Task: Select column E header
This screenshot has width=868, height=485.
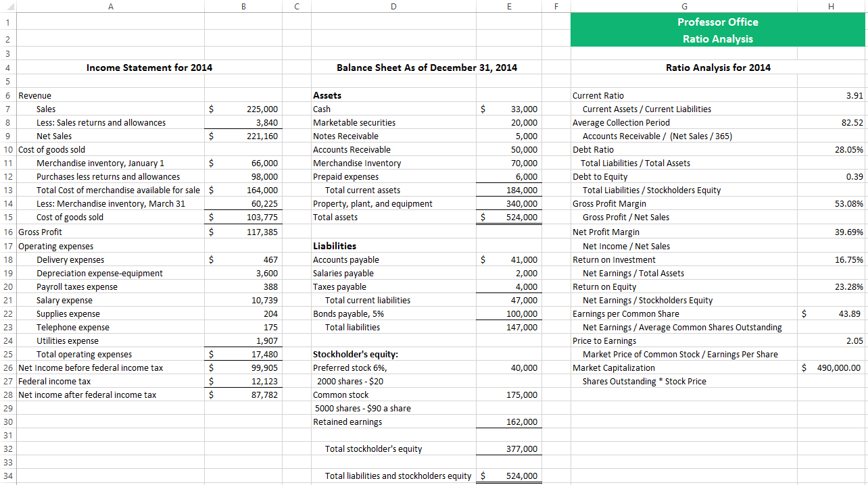Action: pos(509,6)
